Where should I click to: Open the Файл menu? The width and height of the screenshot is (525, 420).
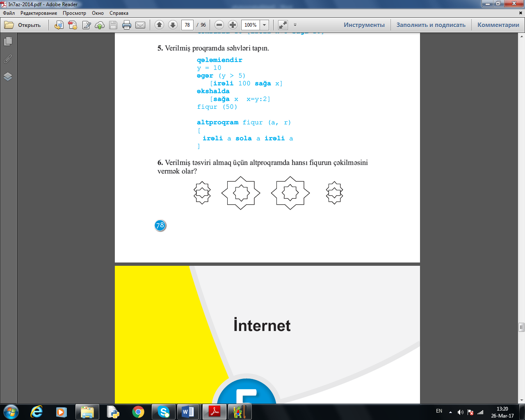pyautogui.click(x=9, y=13)
